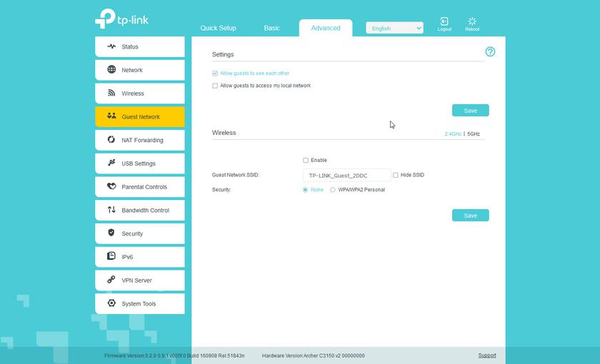Image resolution: width=600 pixels, height=364 pixels.
Task: Open the Security menu item
Action: tap(140, 233)
